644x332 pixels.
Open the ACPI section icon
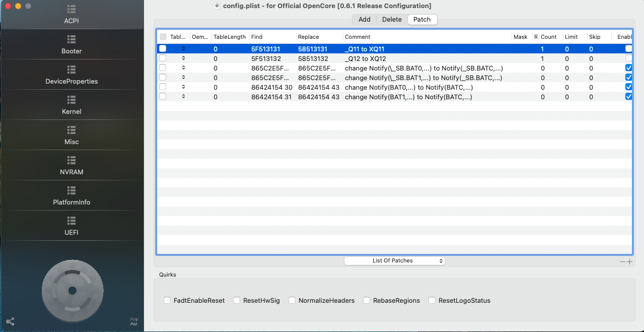71,10
